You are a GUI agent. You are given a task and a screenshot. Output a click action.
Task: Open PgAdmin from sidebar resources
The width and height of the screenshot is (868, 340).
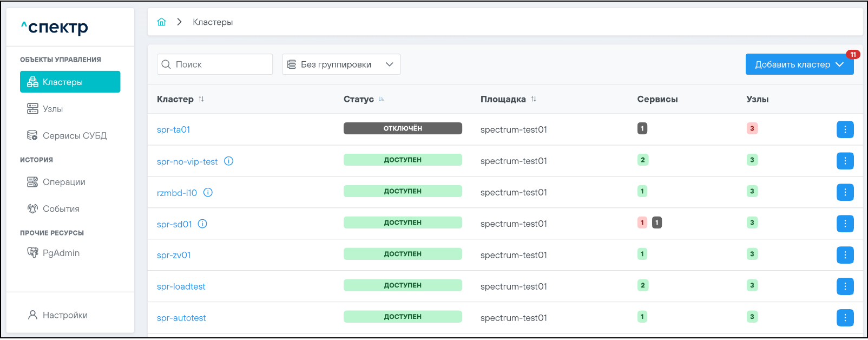pyautogui.click(x=61, y=253)
